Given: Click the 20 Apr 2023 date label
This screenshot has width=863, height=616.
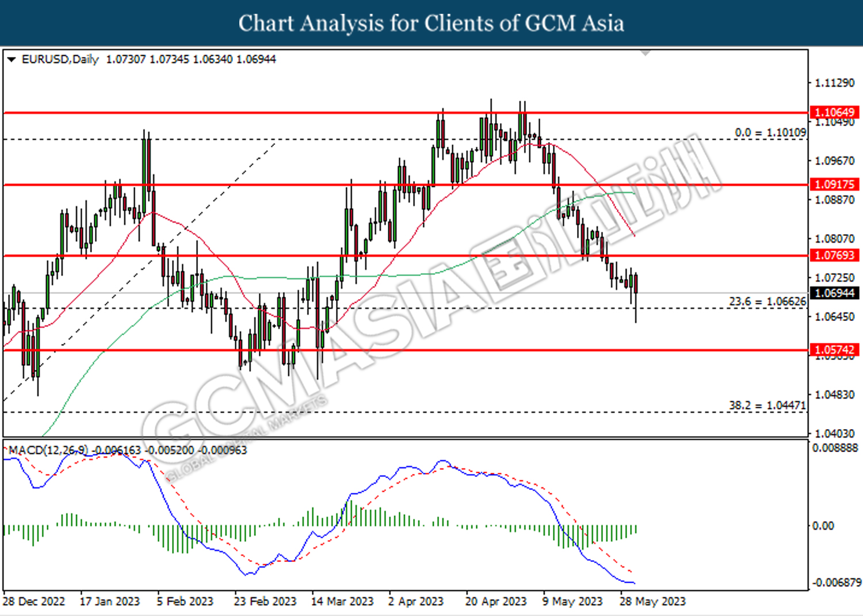Looking at the screenshot, I should (495, 602).
